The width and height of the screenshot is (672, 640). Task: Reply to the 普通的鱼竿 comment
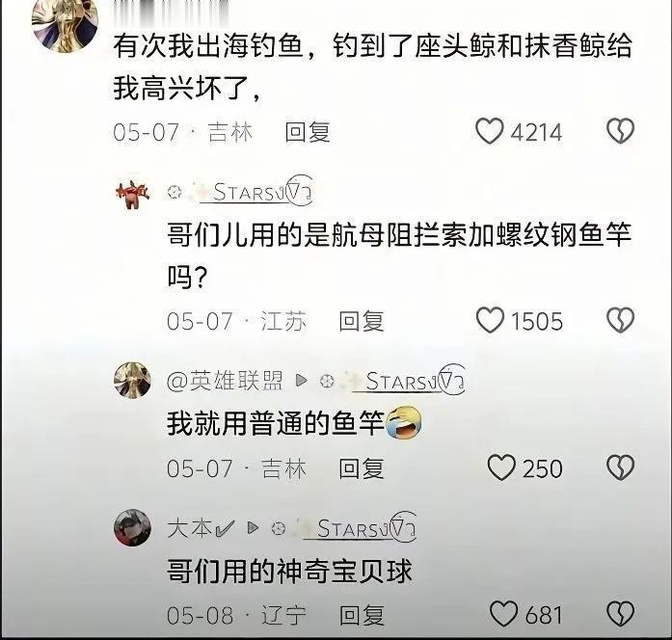tap(362, 468)
